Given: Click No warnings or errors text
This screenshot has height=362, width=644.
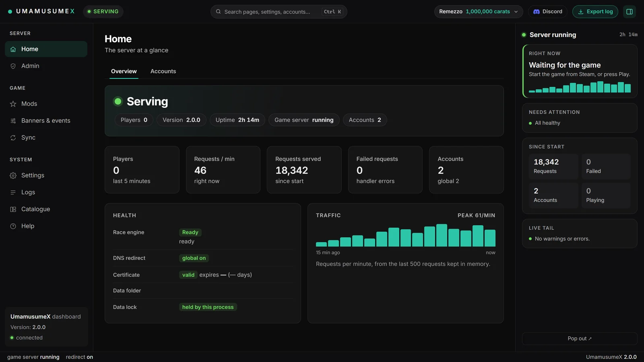Looking at the screenshot, I should 562,239.
